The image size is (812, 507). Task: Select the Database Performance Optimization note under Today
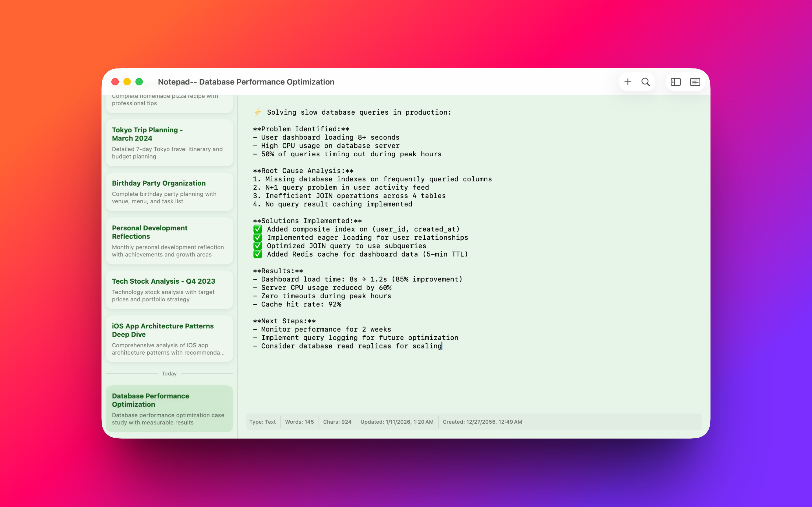(x=169, y=409)
